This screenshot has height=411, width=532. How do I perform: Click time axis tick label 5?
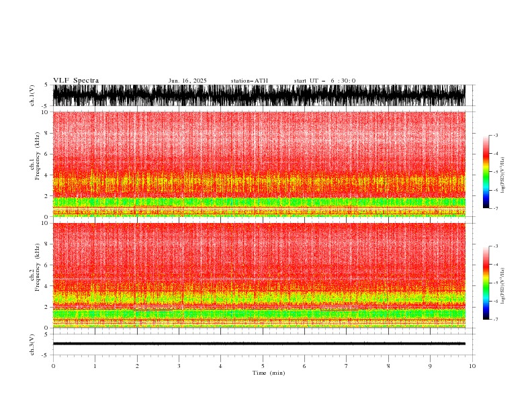[x=263, y=366]
